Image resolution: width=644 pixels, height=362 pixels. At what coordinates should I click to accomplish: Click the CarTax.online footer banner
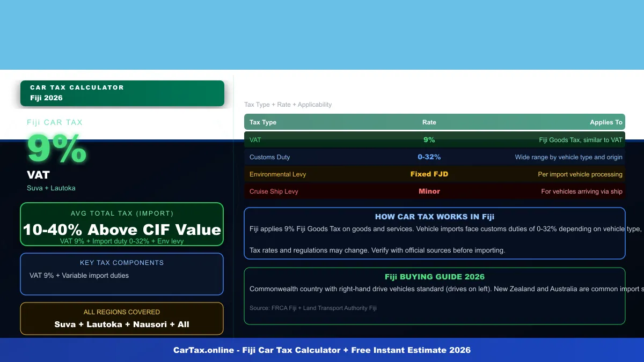(322, 350)
